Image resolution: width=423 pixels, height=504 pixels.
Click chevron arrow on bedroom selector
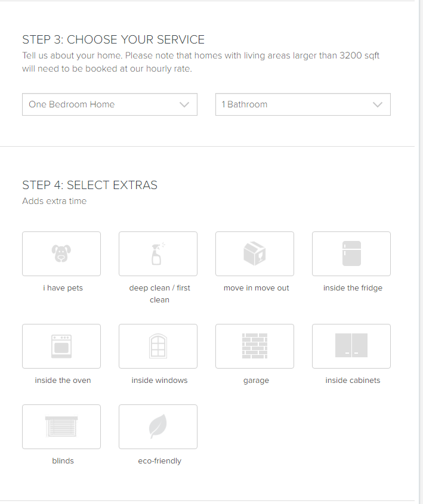[184, 104]
